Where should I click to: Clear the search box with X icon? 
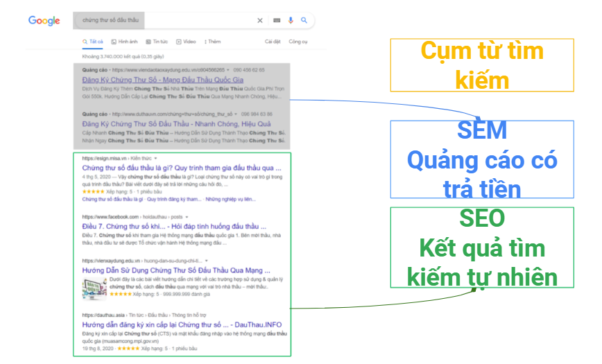(260, 20)
